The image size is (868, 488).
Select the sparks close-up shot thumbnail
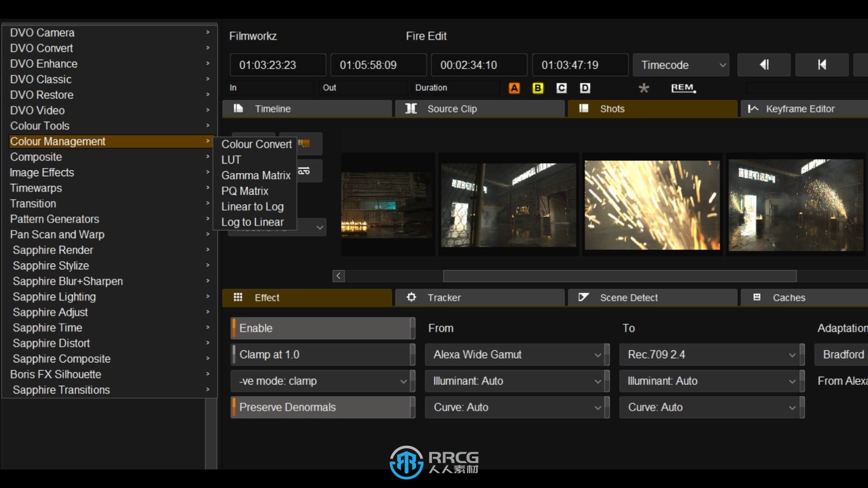click(x=652, y=205)
